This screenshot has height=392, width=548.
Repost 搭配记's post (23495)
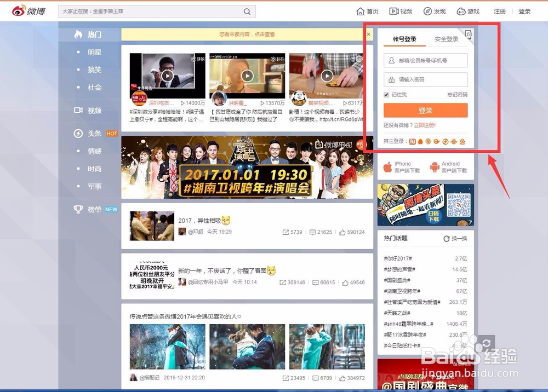294,378
